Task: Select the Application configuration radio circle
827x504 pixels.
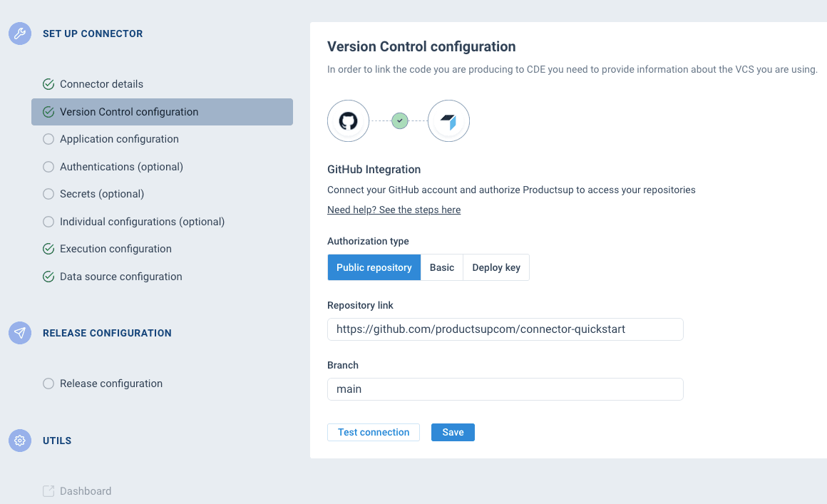Action: (x=48, y=138)
